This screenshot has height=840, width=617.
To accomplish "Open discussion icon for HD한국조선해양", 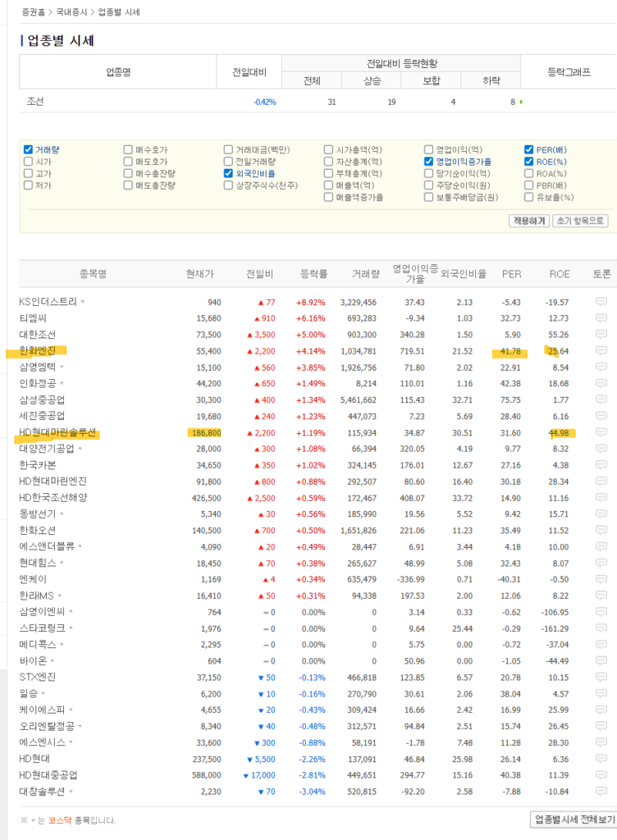I will point(601,498).
